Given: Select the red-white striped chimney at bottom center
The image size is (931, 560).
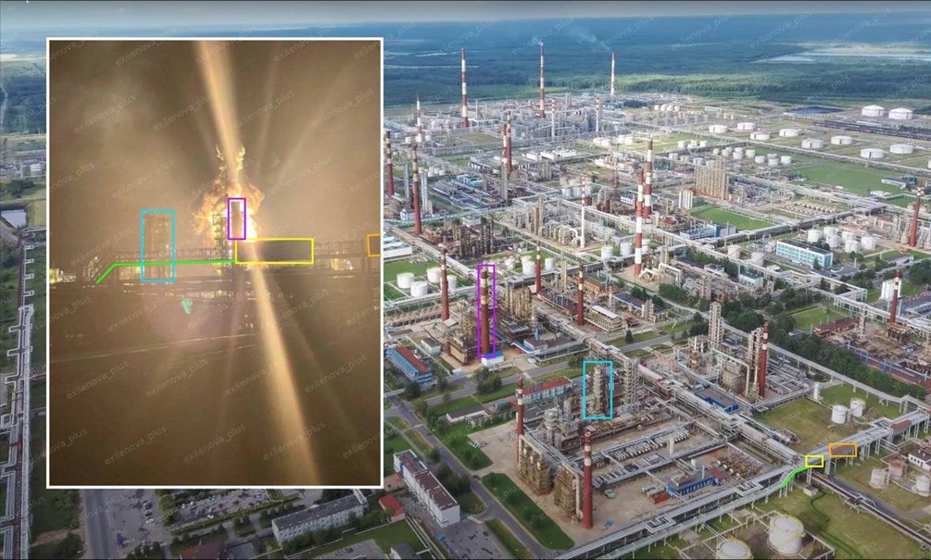Looking at the screenshot, I should point(587,479).
